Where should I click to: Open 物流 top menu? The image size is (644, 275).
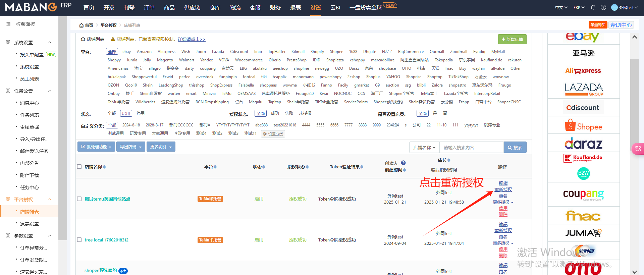click(x=235, y=7)
